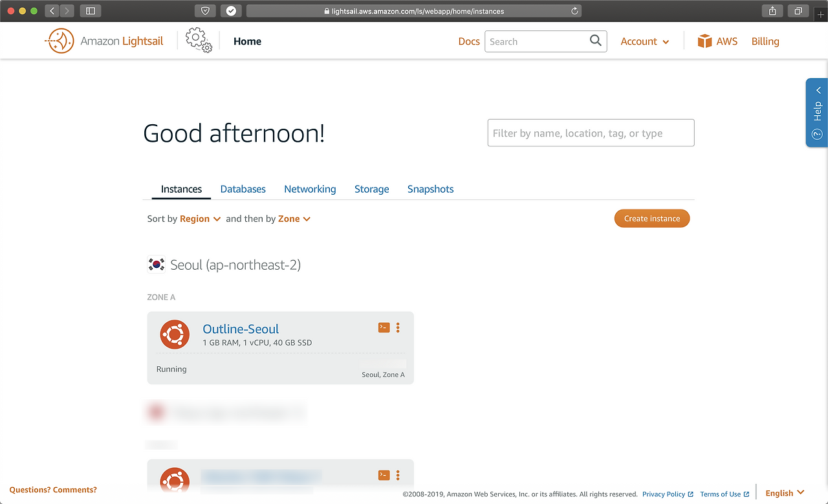This screenshot has width=828, height=504.
Task: Click Safari's forward navigation arrow
Action: [x=67, y=11]
